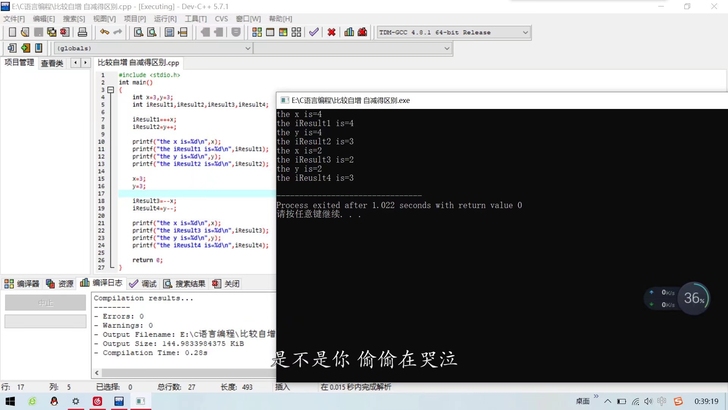Open the Windows Start button
Viewport: 728px width, 410px height.
pyautogui.click(x=10, y=401)
